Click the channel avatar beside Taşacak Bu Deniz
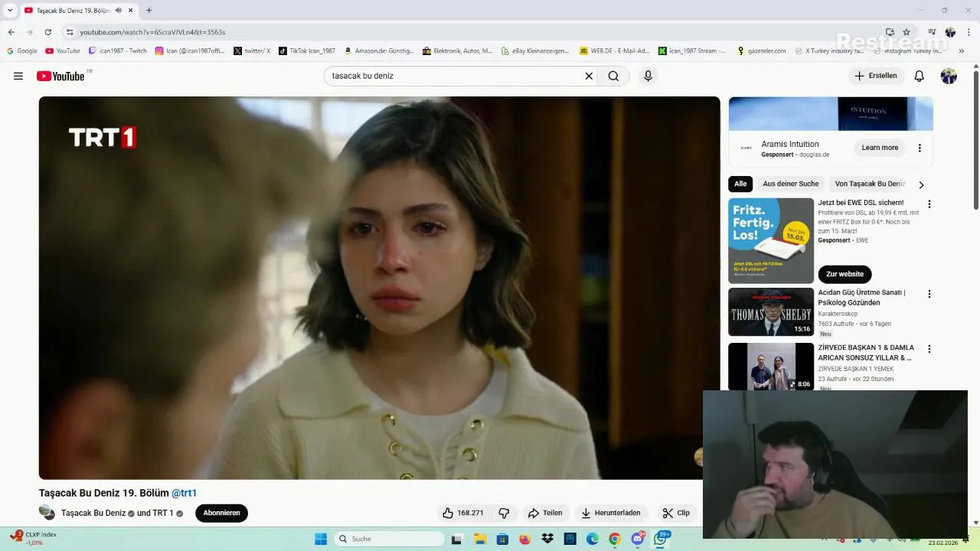This screenshot has width=980, height=551. tap(47, 513)
